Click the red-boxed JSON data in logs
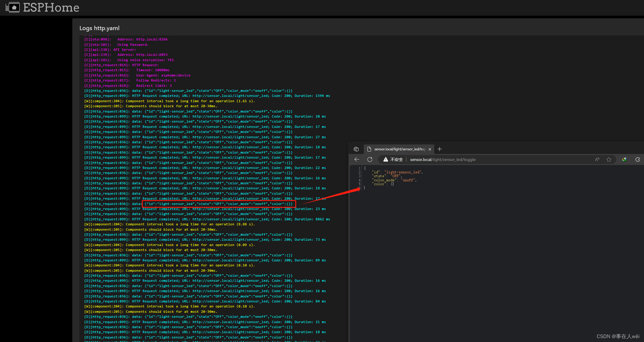The height and width of the screenshot is (342, 644). point(219,204)
